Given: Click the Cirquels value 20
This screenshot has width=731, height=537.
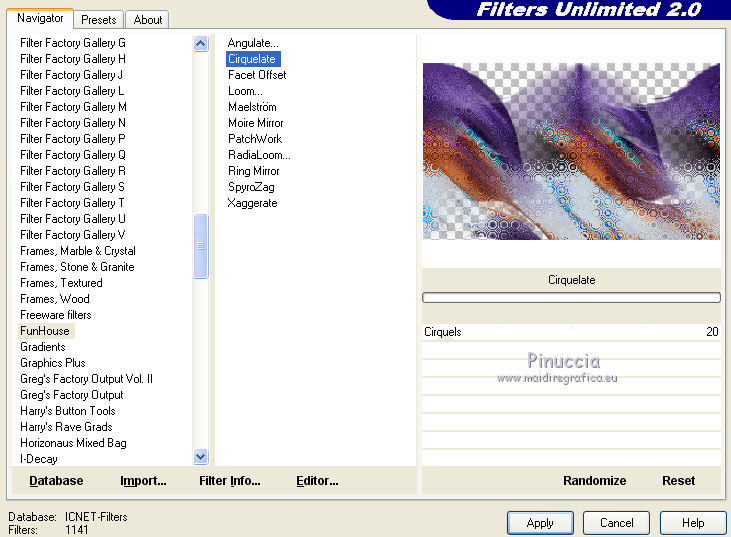Looking at the screenshot, I should (712, 332).
